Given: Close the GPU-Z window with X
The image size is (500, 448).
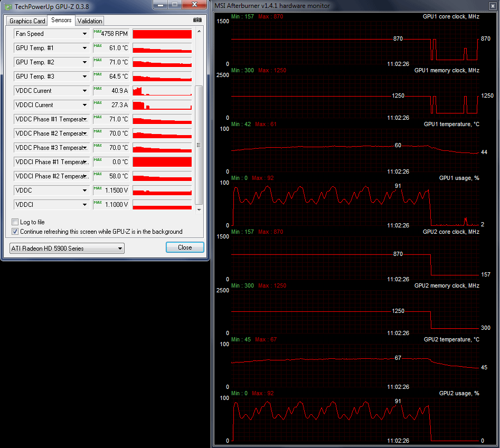Looking at the screenshot, I should [x=194, y=4].
